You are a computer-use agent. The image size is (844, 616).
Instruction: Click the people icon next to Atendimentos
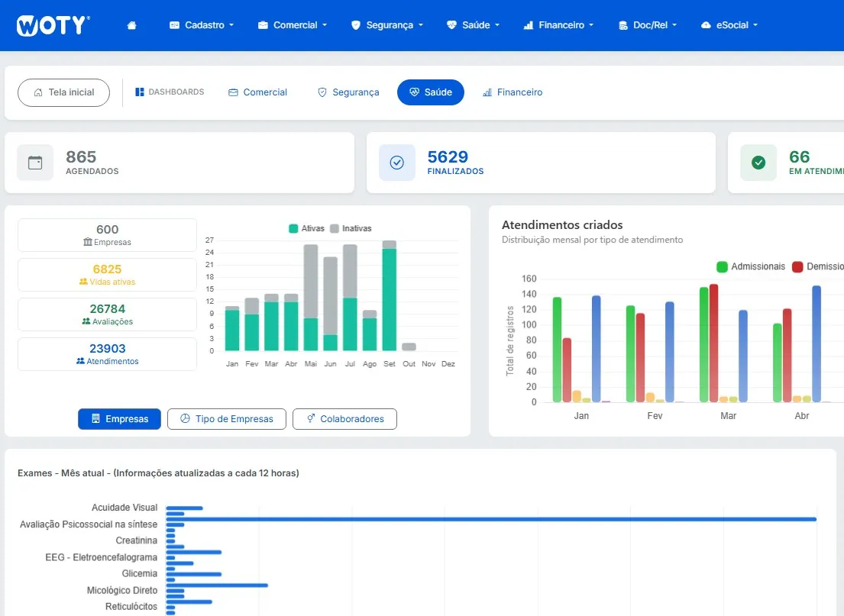(81, 361)
